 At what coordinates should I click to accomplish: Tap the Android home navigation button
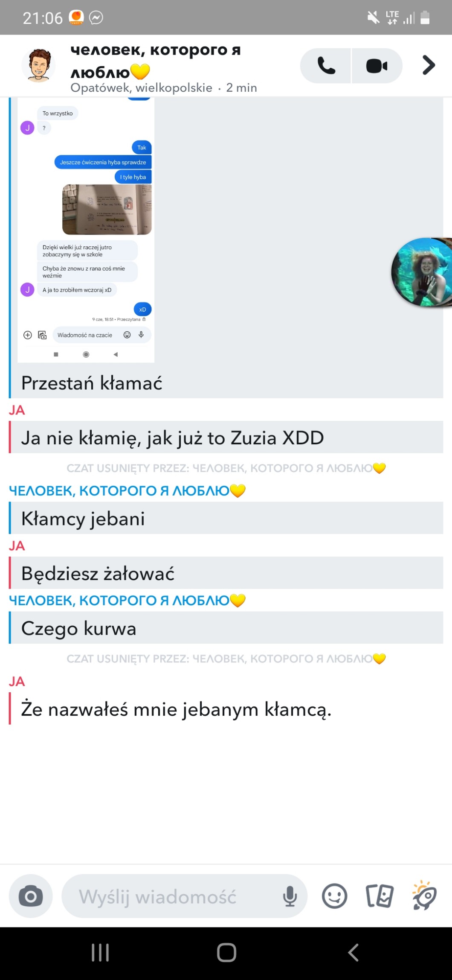point(226,952)
